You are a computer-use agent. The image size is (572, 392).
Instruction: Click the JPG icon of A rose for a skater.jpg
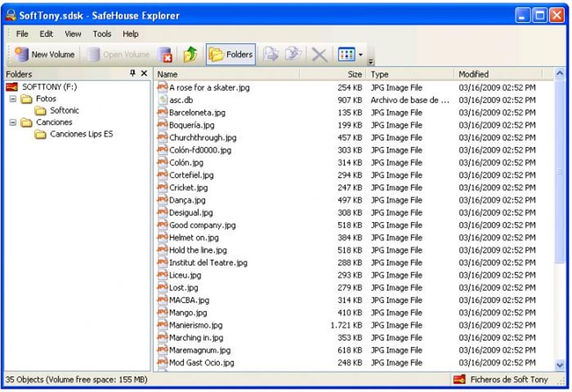pos(162,87)
